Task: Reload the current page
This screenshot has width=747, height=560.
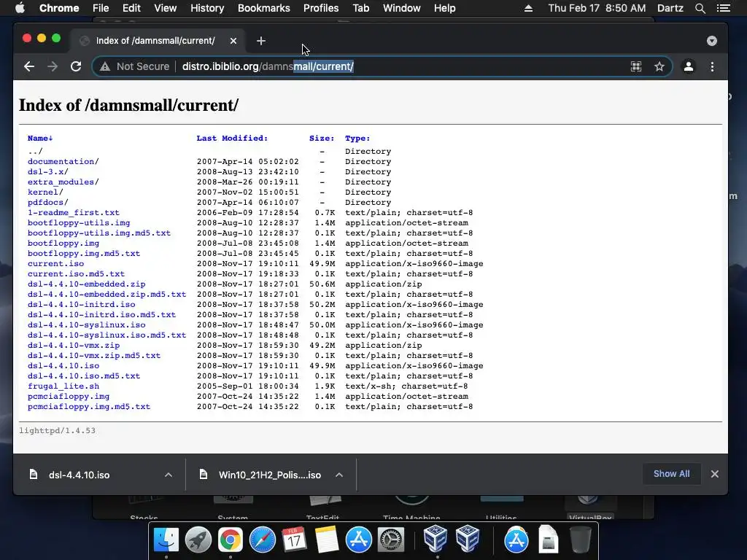Action: point(76,66)
